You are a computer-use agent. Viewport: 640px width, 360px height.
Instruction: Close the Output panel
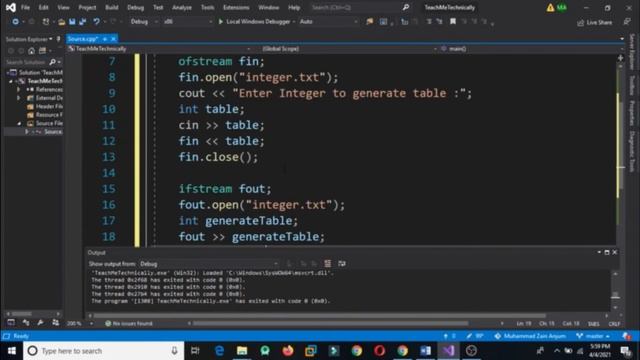[x=615, y=252]
